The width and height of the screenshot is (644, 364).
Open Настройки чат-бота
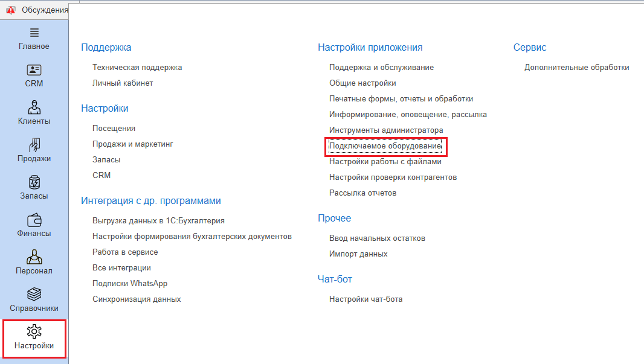(365, 299)
